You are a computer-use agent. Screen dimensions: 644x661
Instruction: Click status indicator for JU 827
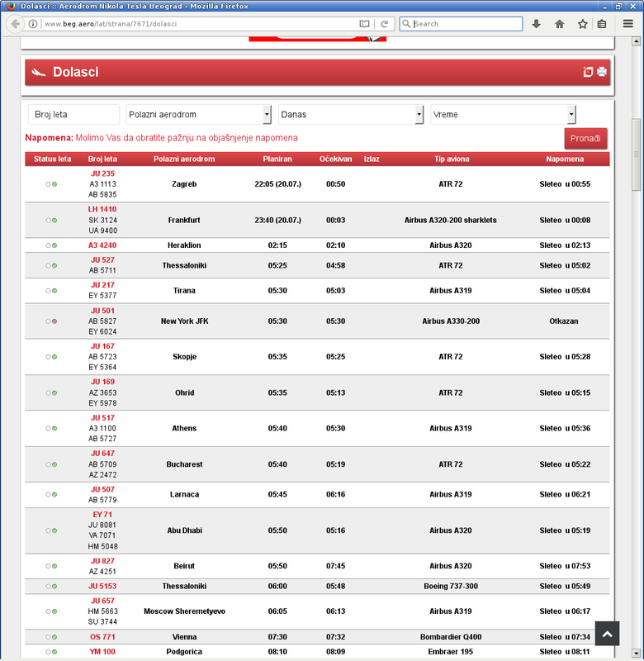pos(51,566)
